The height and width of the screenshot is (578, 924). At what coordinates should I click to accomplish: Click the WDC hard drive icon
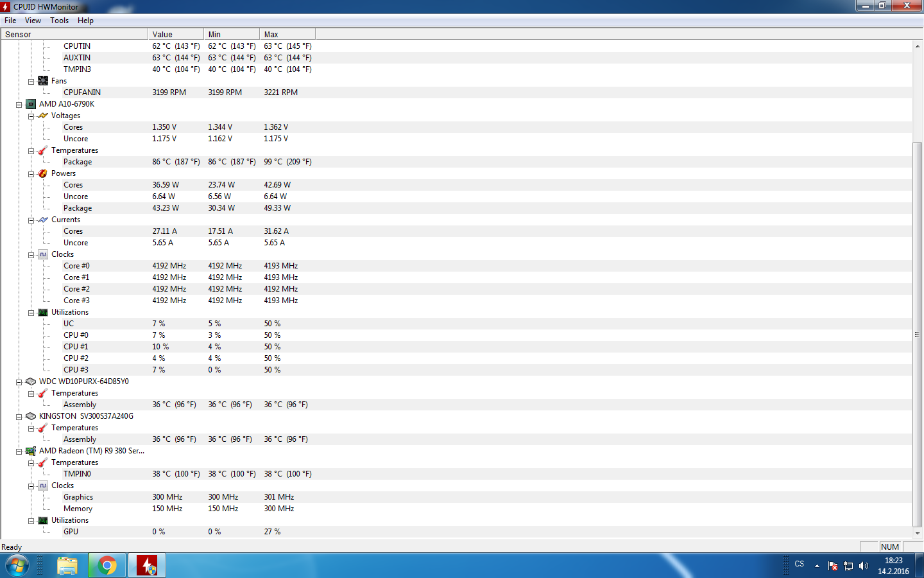pyautogui.click(x=31, y=381)
